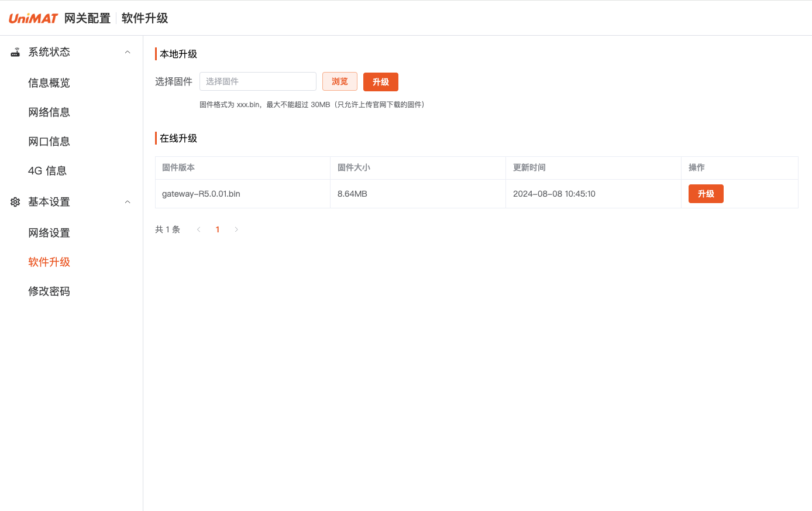This screenshot has height=511, width=812.
Task: Open the 修改密码 page
Action: coord(49,291)
